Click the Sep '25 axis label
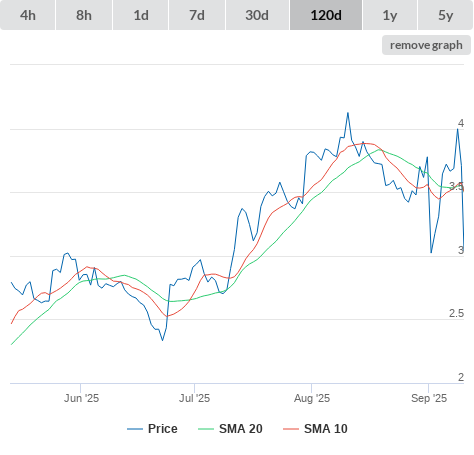The image size is (474, 455). point(429,398)
